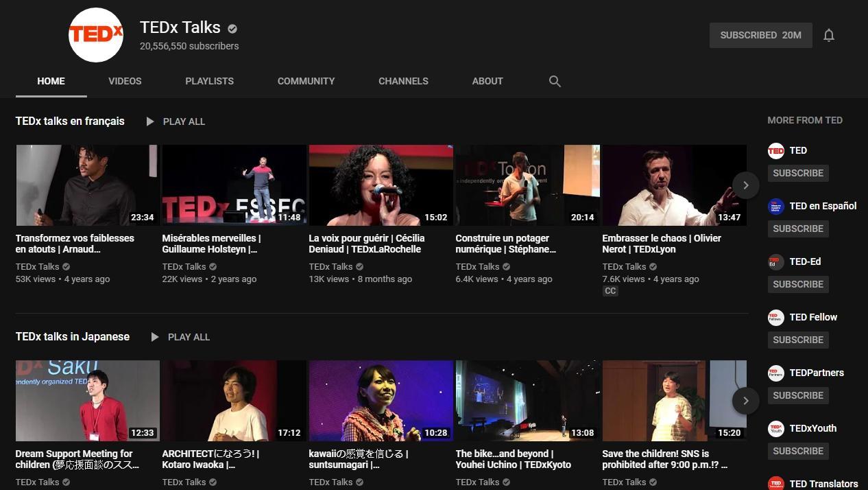Viewport: 868px width, 490px height.
Task: Click the TEDxYouth channel avatar
Action: [775, 429]
